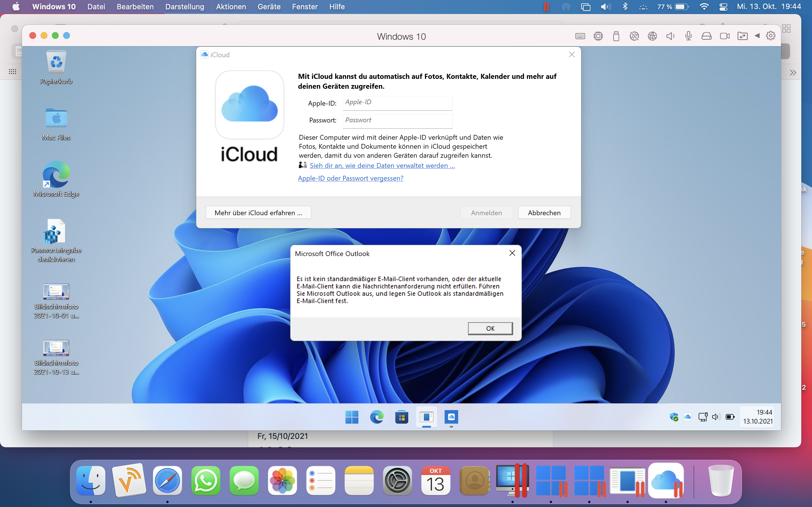Click OK in the Outlook dialog

point(490,328)
